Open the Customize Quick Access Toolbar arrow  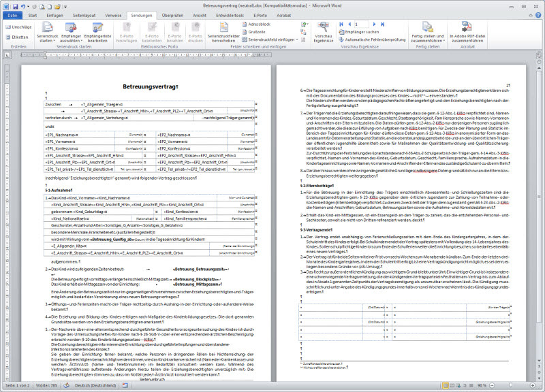tap(65, 7)
